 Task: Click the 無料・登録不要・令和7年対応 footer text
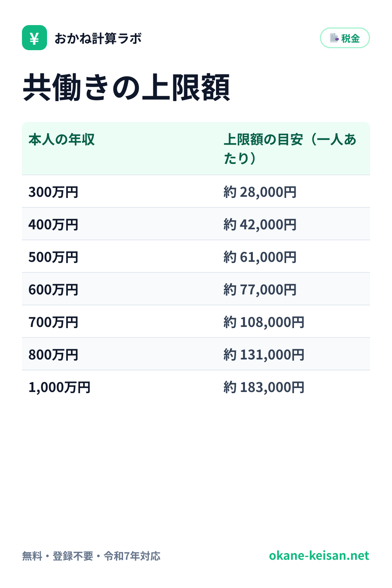tap(91, 556)
